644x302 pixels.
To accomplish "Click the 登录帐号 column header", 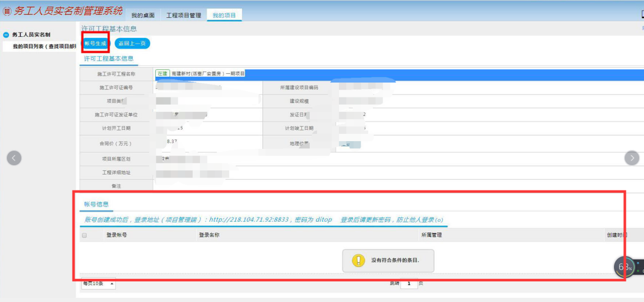I will tap(117, 235).
